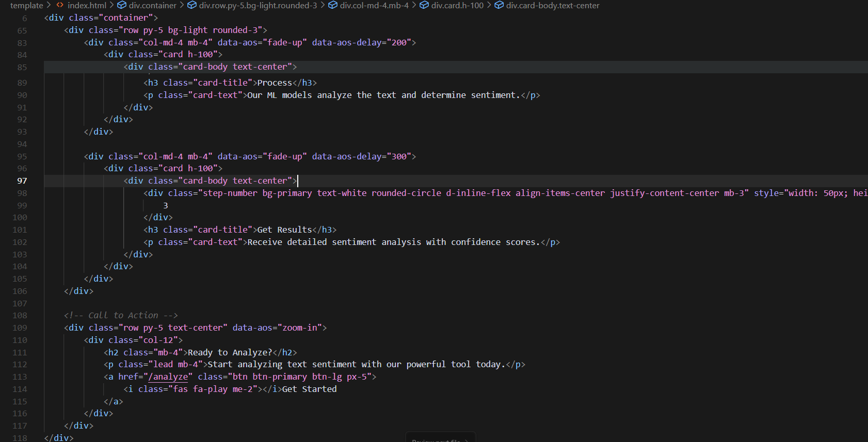868x442 pixels.
Task: Click 'card-title' class on line 89
Action: 222,83
